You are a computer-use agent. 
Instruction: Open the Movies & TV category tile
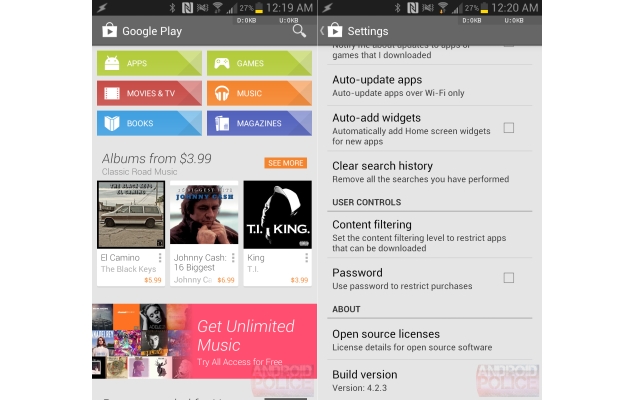point(149,93)
